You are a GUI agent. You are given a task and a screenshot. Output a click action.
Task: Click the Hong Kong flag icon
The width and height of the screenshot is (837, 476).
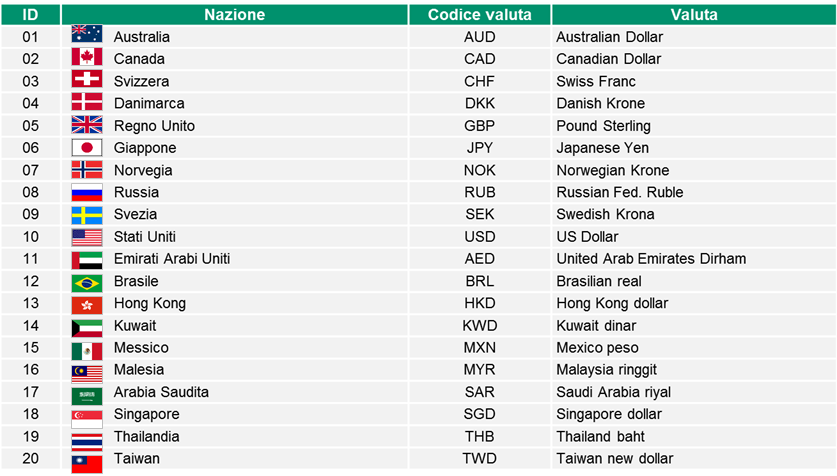pyautogui.click(x=87, y=303)
